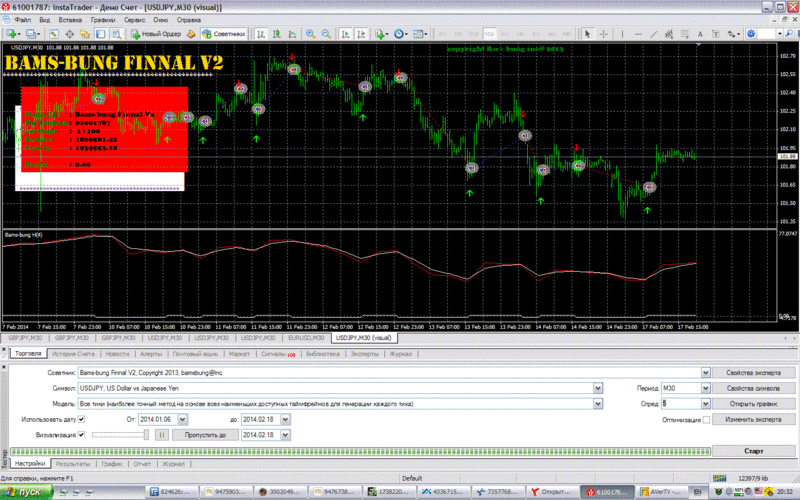Select the Fibonacci retracement tool
800x500 pixels.
685,34
